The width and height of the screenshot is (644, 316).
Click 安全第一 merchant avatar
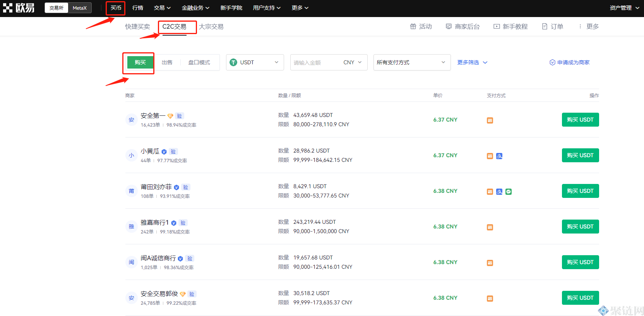click(x=131, y=120)
